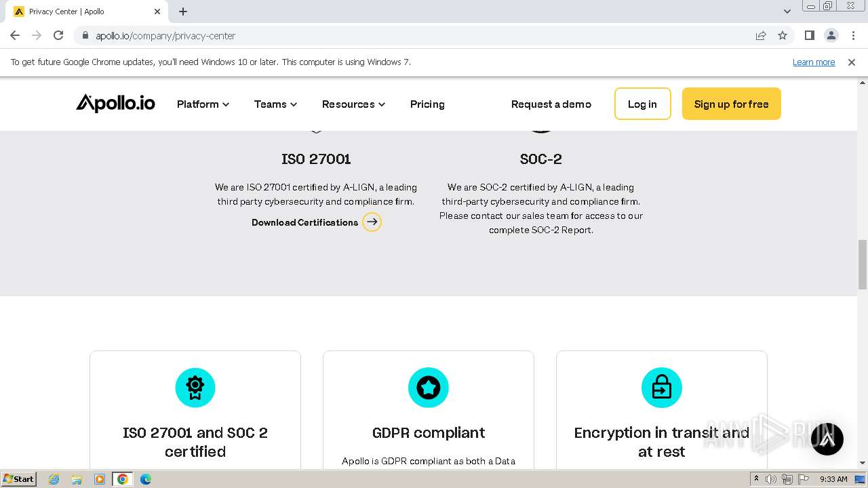Click the Log in button

(x=643, y=104)
